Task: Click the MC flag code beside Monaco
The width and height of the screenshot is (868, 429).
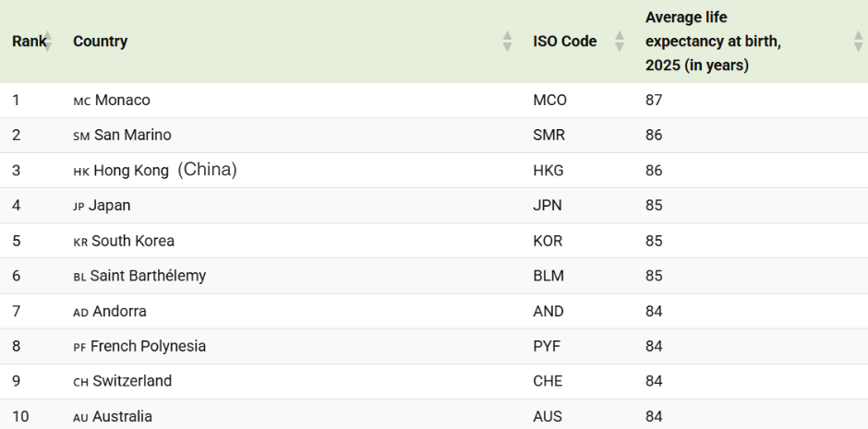Action: tap(81, 101)
